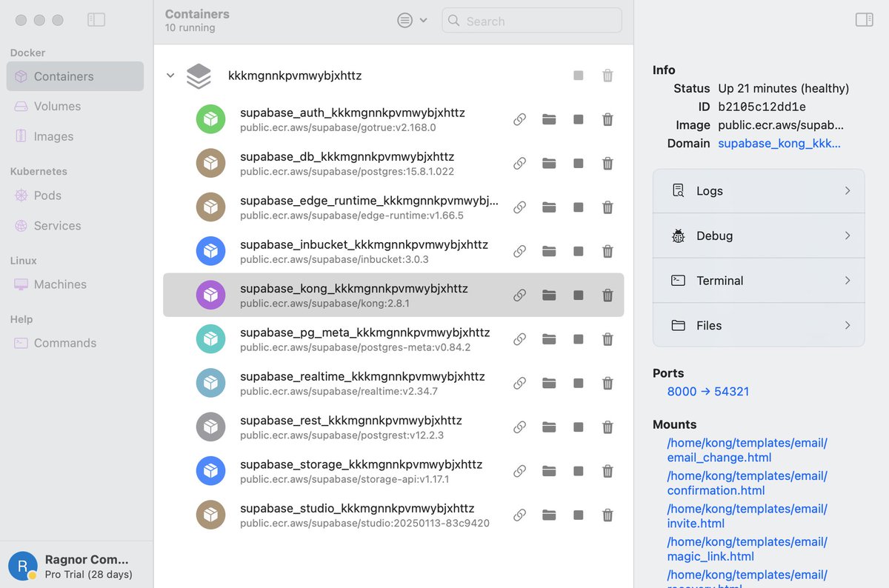Stop the supabase_kong container
Image resolution: width=889 pixels, height=588 pixels.
[579, 295]
